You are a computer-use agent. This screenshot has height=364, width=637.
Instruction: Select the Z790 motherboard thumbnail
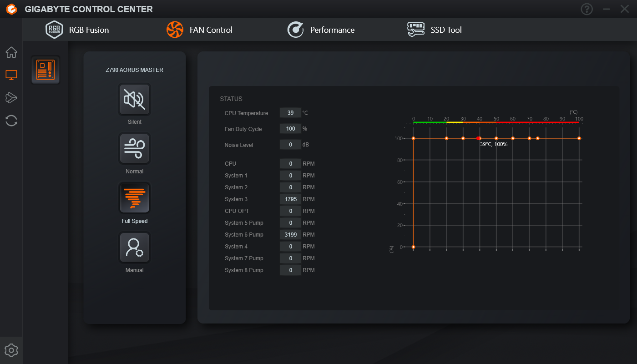click(x=45, y=70)
